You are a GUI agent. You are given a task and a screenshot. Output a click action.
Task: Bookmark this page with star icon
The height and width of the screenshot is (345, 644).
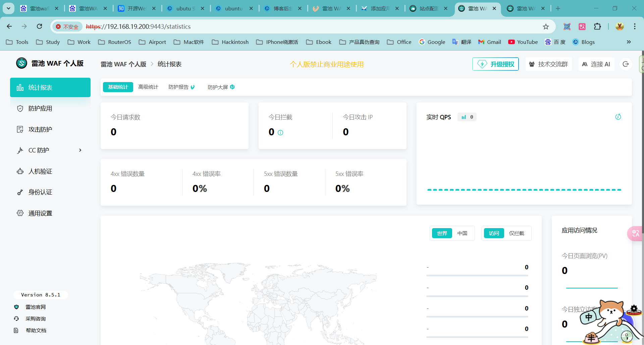pyautogui.click(x=546, y=26)
